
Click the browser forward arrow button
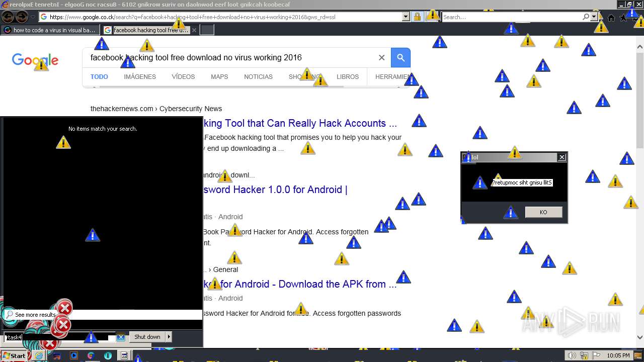(22, 17)
